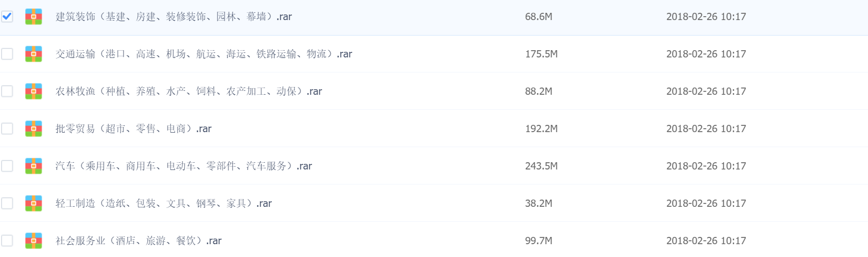Open the 建筑装饰 .rar file name
The height and width of the screenshot is (257, 868).
coord(174,17)
